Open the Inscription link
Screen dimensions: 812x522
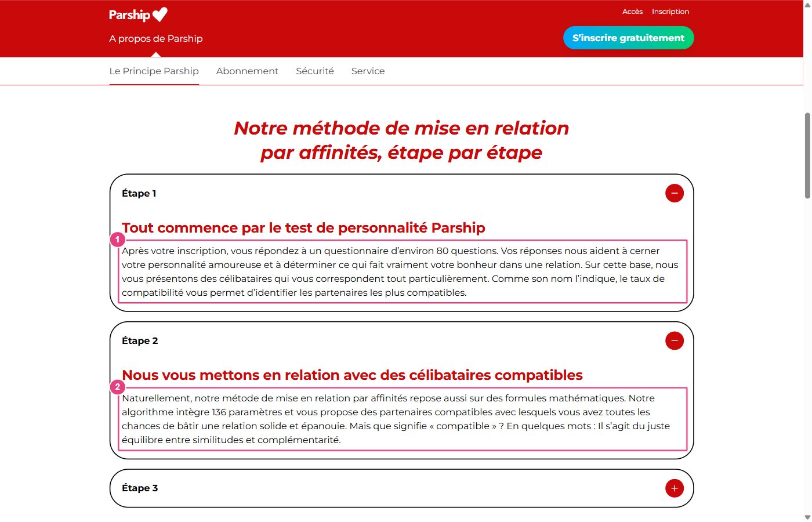click(670, 12)
